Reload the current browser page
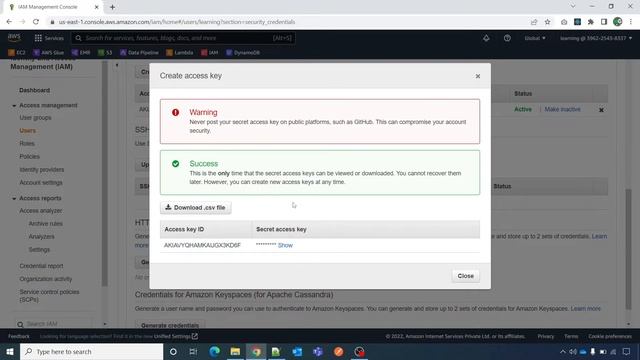The image size is (640, 360). coord(36,22)
